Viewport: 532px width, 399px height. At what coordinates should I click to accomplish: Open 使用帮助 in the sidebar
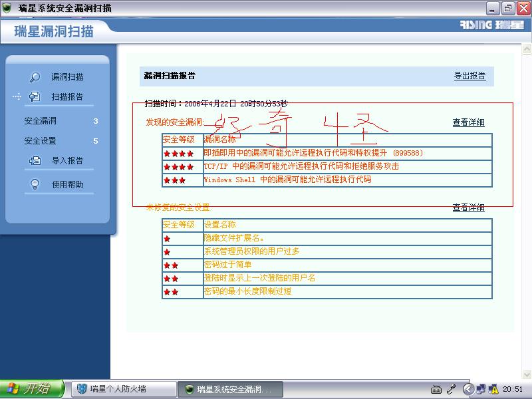[67, 185]
